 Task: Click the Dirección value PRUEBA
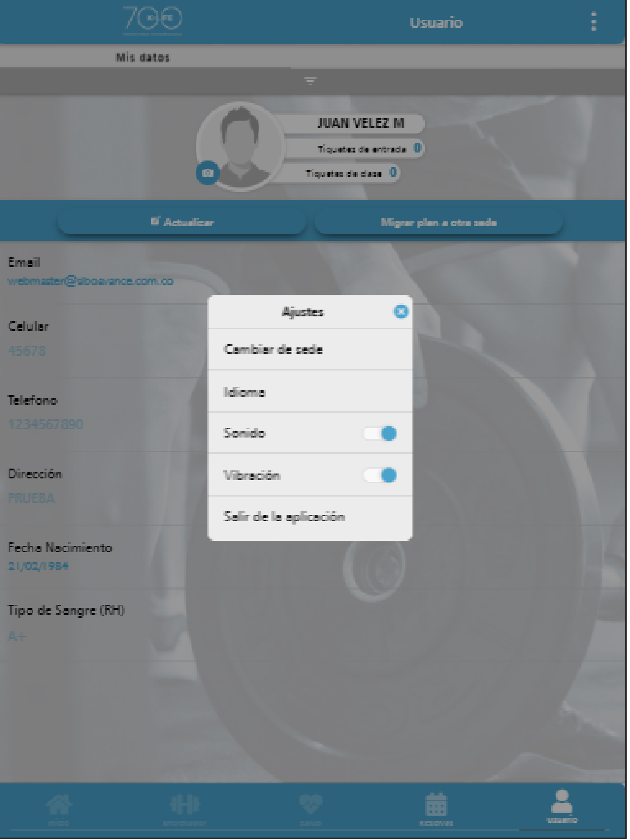pyautogui.click(x=31, y=498)
